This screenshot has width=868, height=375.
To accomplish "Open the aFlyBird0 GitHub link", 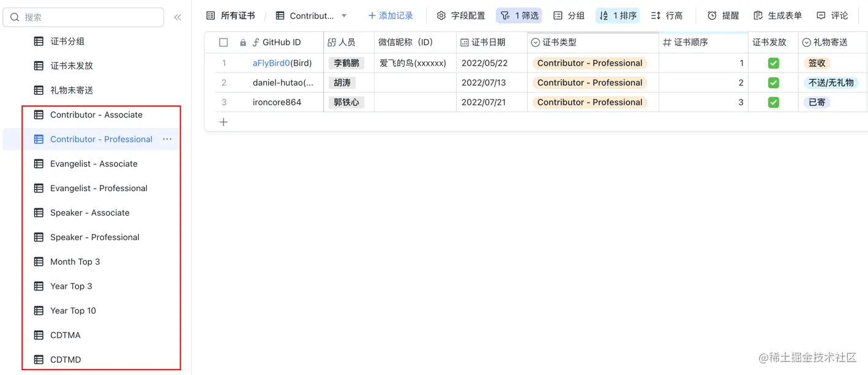I will coord(271,63).
